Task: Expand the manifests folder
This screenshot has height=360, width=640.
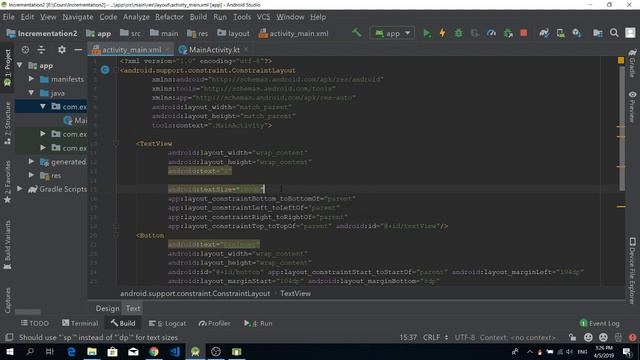Action: (31, 79)
